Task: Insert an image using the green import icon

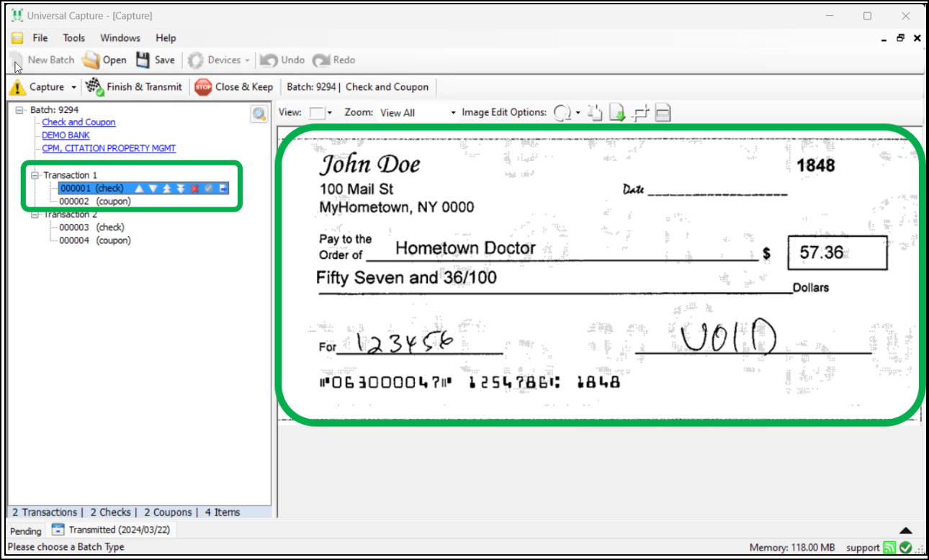Action: [617, 112]
